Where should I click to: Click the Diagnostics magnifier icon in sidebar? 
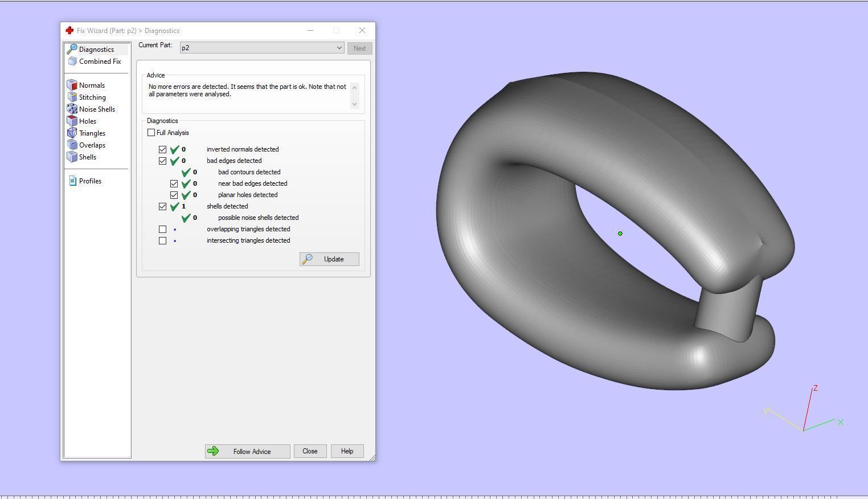(x=72, y=50)
